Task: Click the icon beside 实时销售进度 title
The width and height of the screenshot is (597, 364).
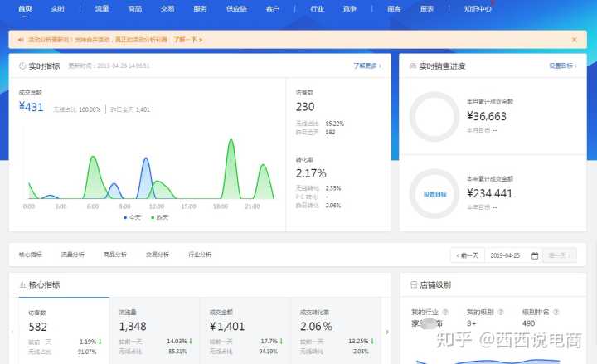Action: click(x=412, y=65)
